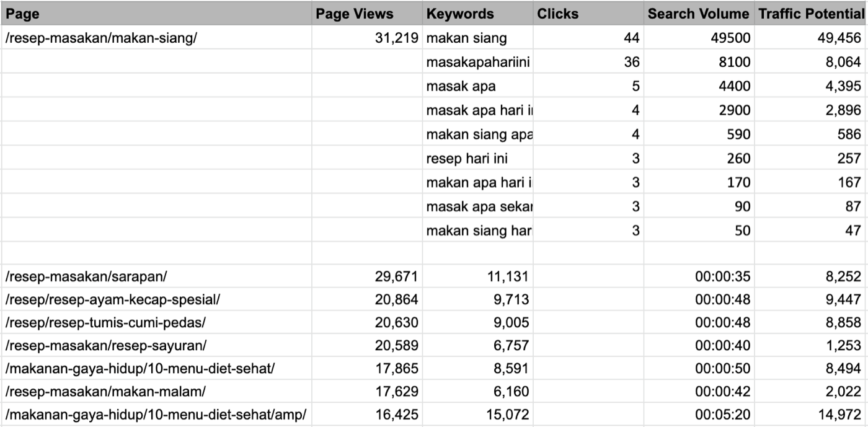868x427 pixels.
Task: Click the /resep/resep-tumis-cumi-pedas/ page cell
Action: (156, 322)
